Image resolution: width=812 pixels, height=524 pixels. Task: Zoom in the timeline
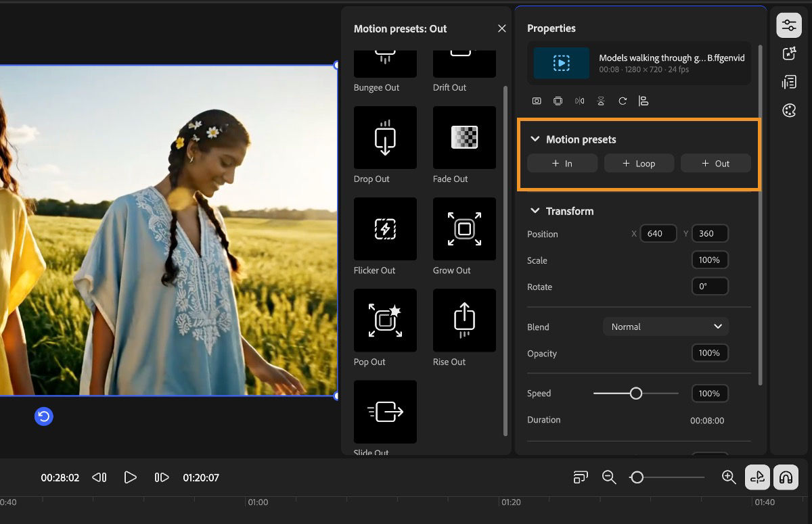tap(729, 477)
